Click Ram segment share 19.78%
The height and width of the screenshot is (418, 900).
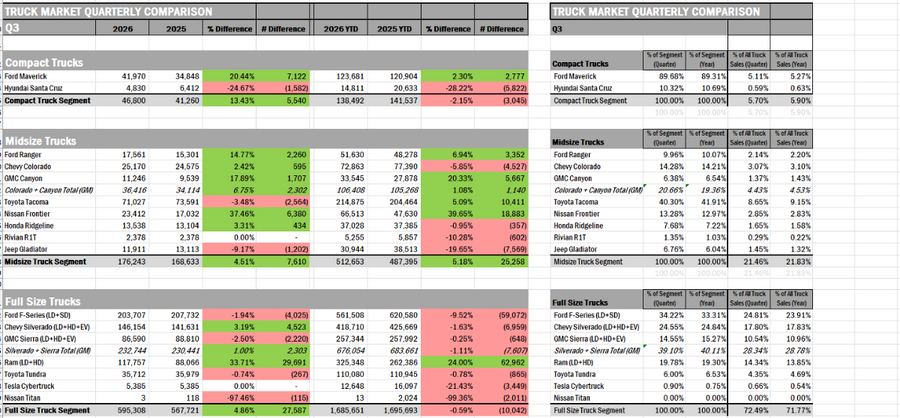click(664, 362)
